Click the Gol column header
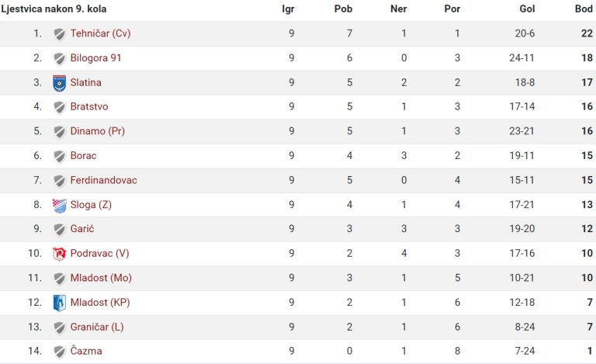This screenshot has height=364, width=596. 527,9
